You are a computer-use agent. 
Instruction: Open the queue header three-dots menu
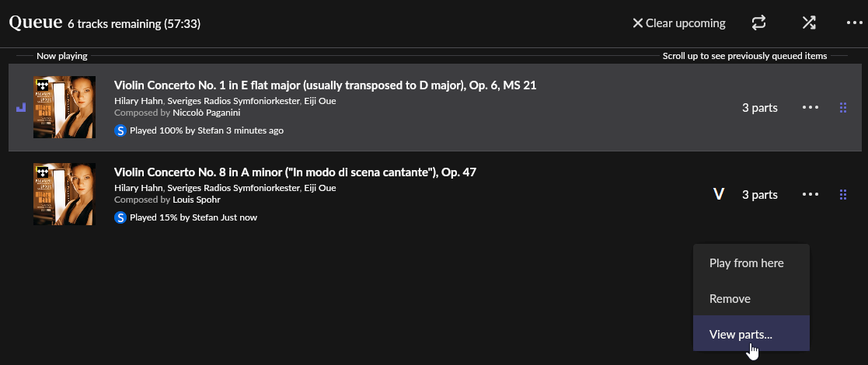click(854, 23)
